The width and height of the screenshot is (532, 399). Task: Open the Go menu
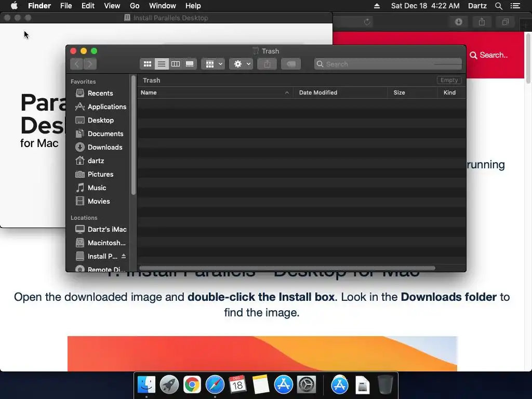tap(135, 6)
